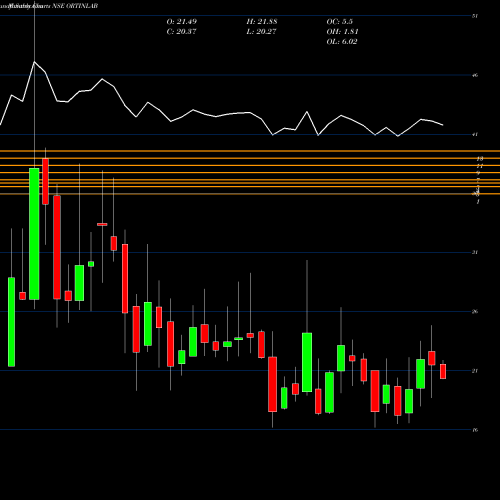Click the 'OL: 6.02' reading
Image resolution: width=500 pixels, height=500 pixels.
342,42
